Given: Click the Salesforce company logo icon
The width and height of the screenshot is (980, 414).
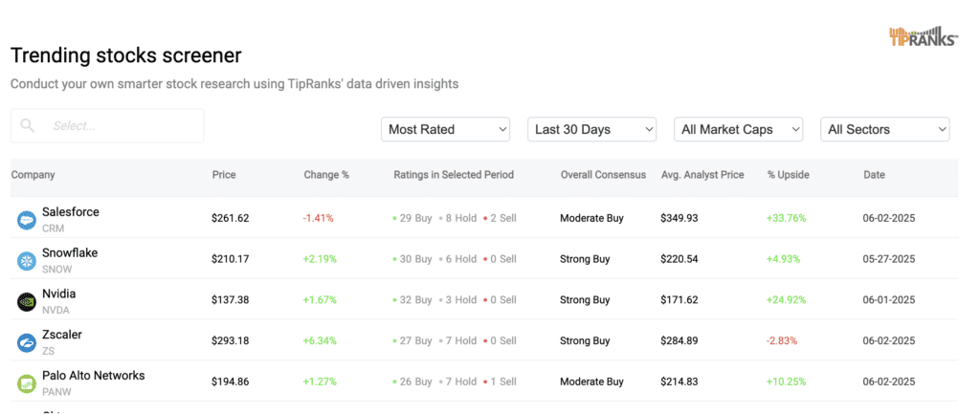Looking at the screenshot, I should pyautogui.click(x=27, y=220).
